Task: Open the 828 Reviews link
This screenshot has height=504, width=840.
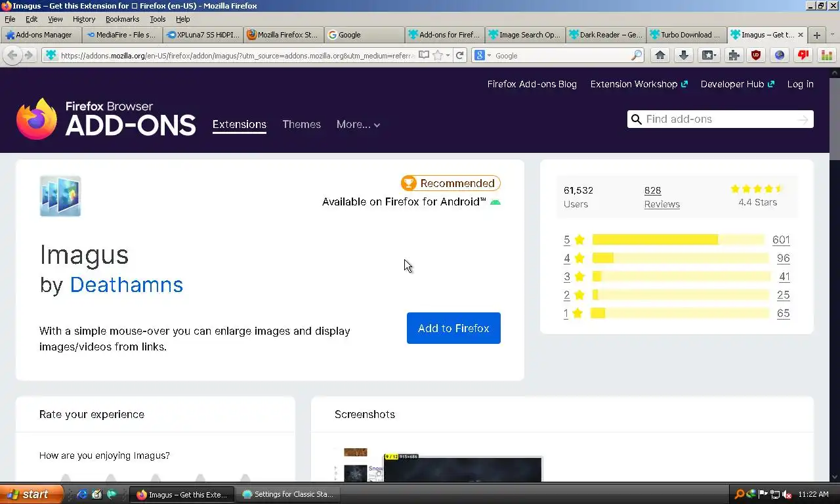Action: 661,197
